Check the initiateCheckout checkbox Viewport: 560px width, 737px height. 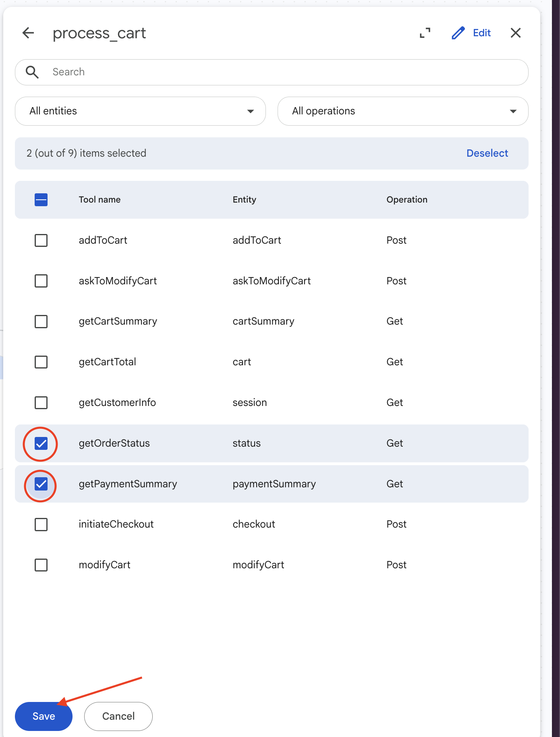pyautogui.click(x=41, y=524)
